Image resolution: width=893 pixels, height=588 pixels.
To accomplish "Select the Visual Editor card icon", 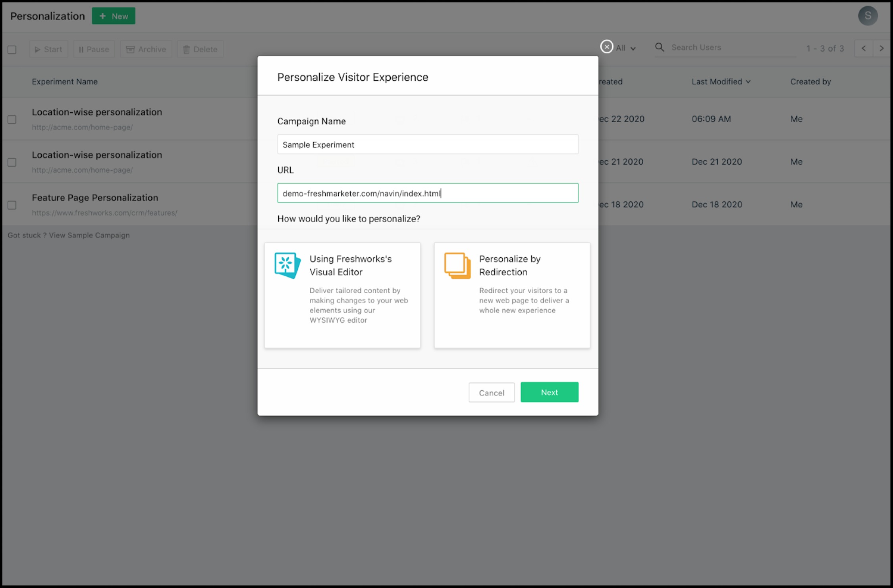I will click(287, 265).
